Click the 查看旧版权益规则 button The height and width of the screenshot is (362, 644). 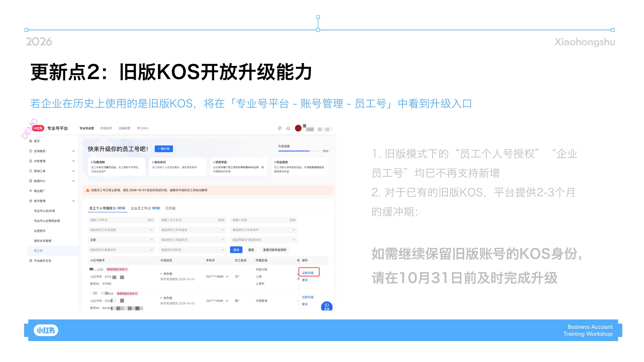pos(275,250)
